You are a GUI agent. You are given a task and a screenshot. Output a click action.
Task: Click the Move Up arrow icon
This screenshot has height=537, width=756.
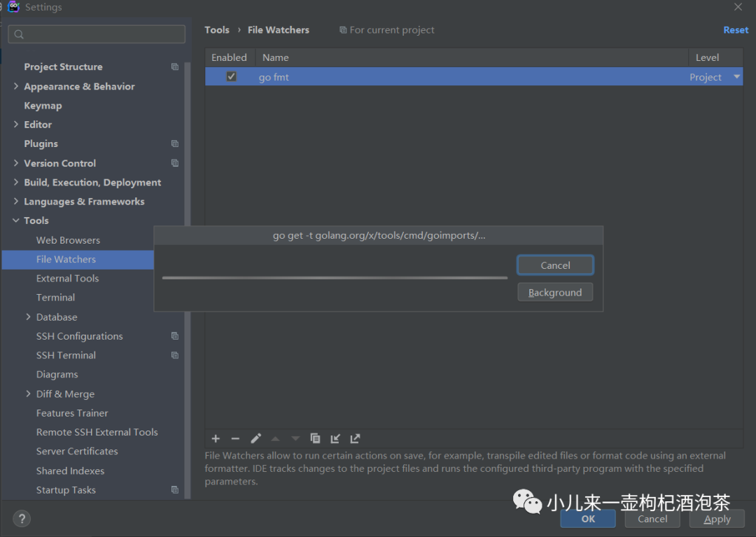tap(275, 438)
